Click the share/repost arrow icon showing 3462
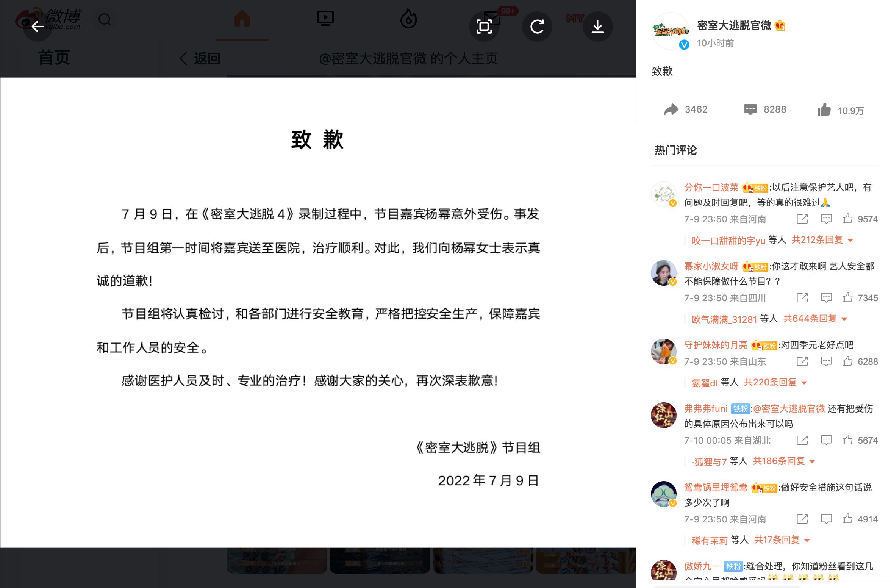The height and width of the screenshot is (588, 891). click(672, 109)
